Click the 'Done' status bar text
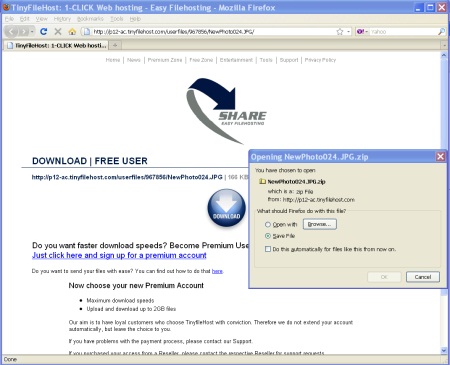450x365 pixels. 10,359
